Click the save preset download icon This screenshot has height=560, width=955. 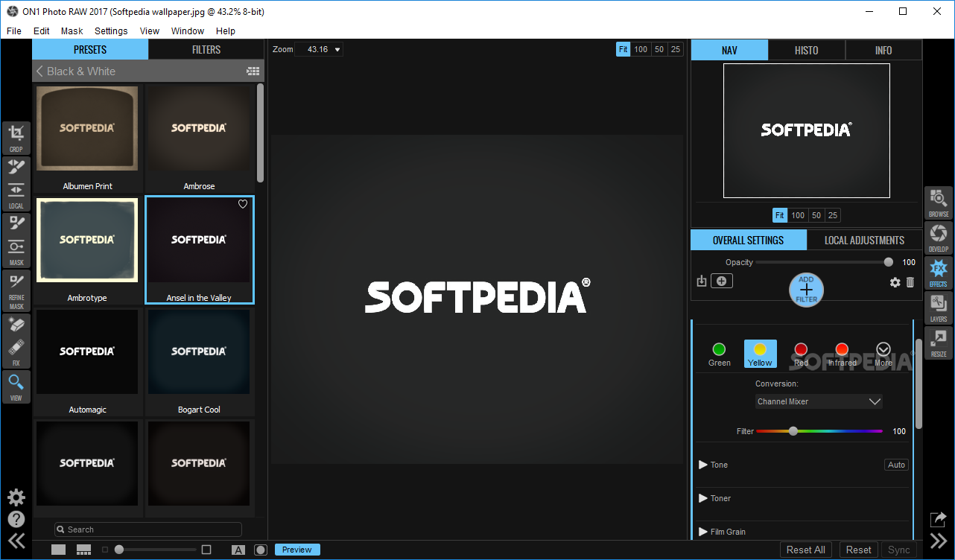click(701, 281)
